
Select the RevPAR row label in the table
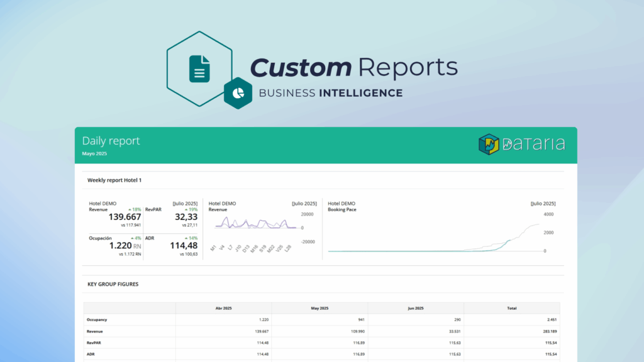point(94,343)
